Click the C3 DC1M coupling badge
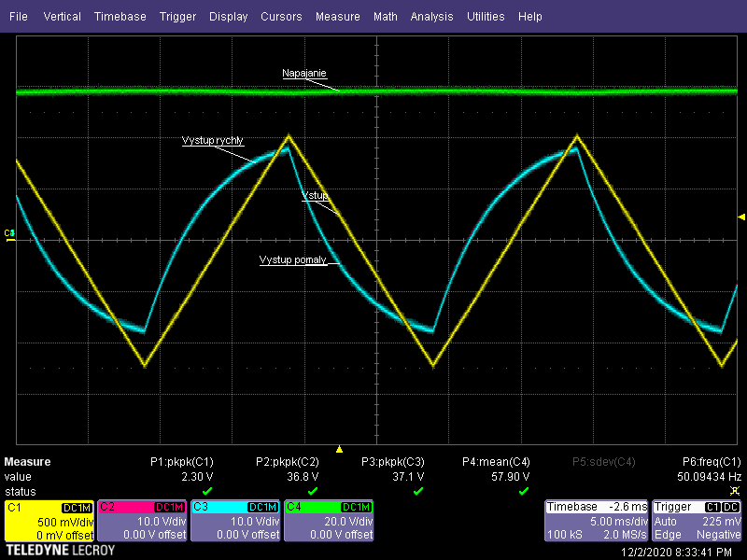Viewport: 747px width, 560px height. click(263, 508)
